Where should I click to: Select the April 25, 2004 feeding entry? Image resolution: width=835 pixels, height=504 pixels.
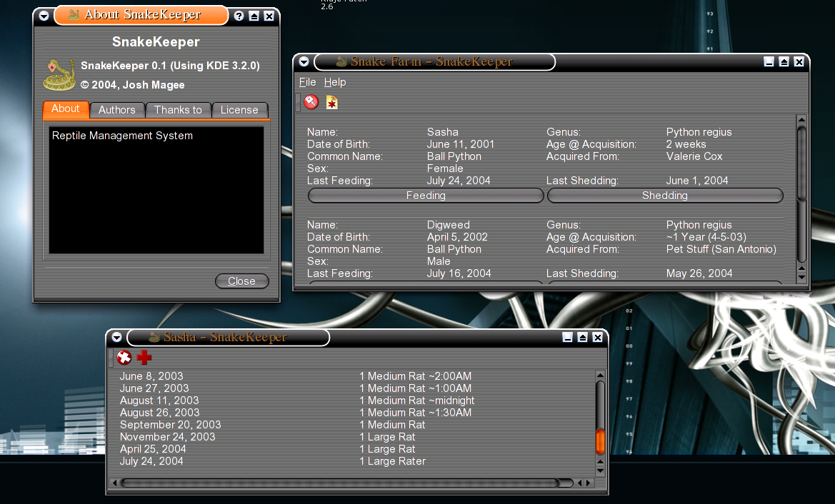click(153, 449)
